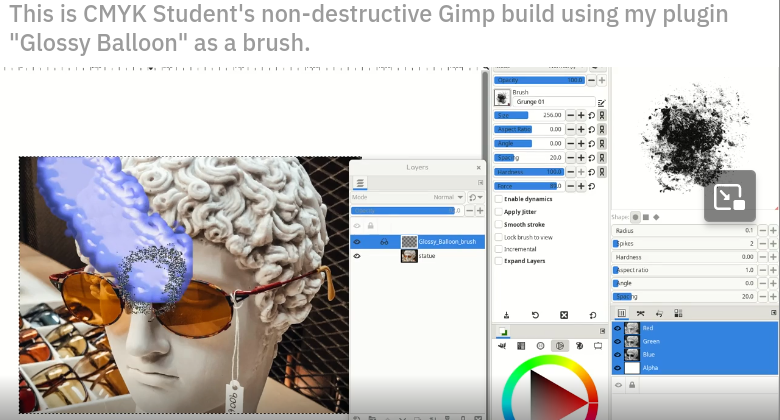Open the brush editor icon beside Grunge 01
Viewport: 780px width, 420px height.
[x=601, y=103]
